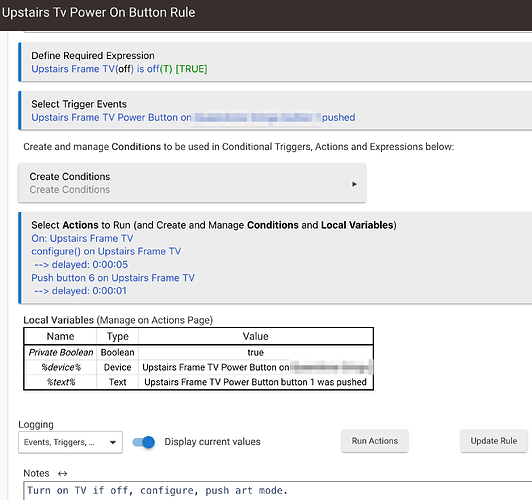
Task: Click the Power Button pushed trigger link
Action: click(193, 117)
